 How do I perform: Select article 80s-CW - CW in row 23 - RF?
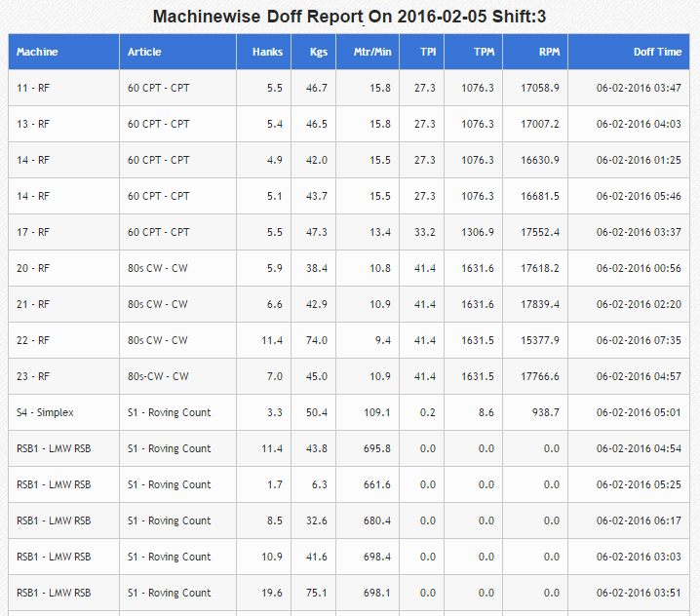click(158, 376)
